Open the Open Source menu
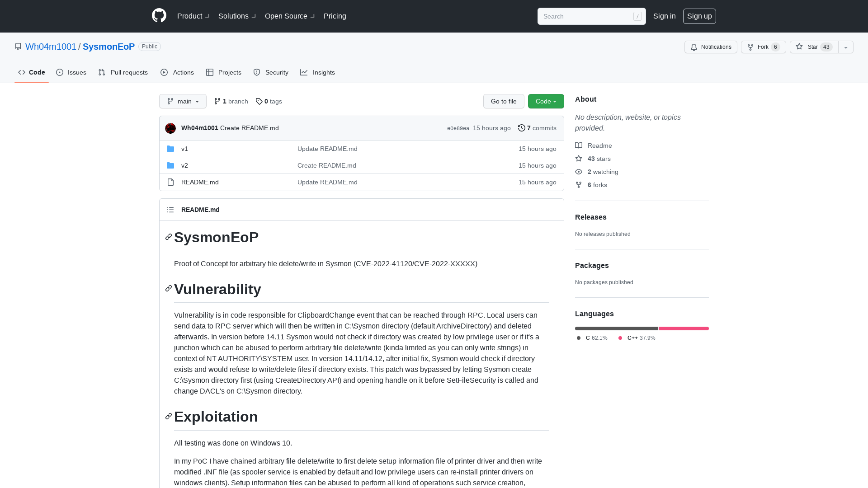The image size is (868, 488). pyautogui.click(x=286, y=16)
